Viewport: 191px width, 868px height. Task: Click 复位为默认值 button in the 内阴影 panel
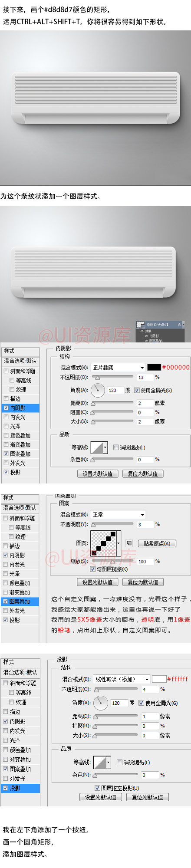(x=143, y=474)
